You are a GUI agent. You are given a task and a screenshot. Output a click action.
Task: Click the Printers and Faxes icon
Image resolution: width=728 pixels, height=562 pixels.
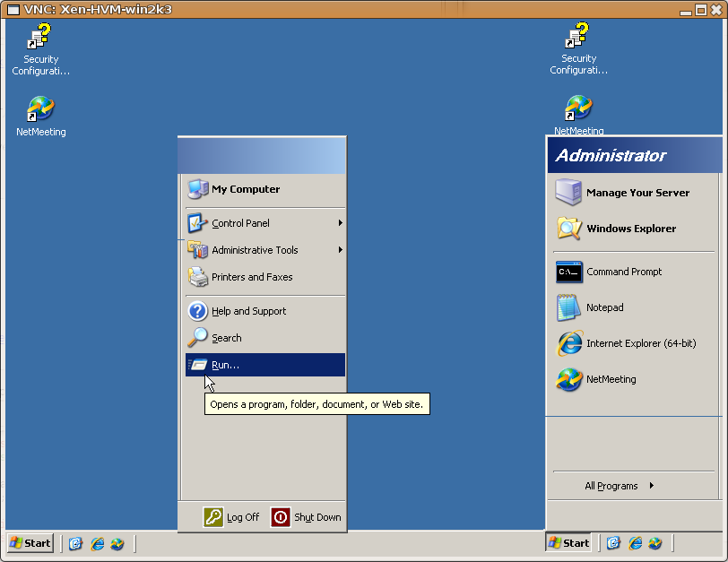197,277
